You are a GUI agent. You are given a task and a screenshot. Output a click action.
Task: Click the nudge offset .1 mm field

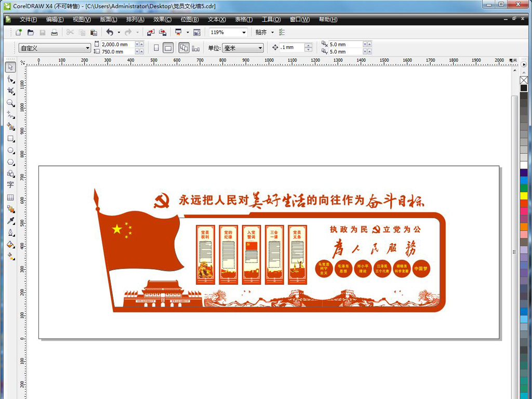[x=292, y=47]
